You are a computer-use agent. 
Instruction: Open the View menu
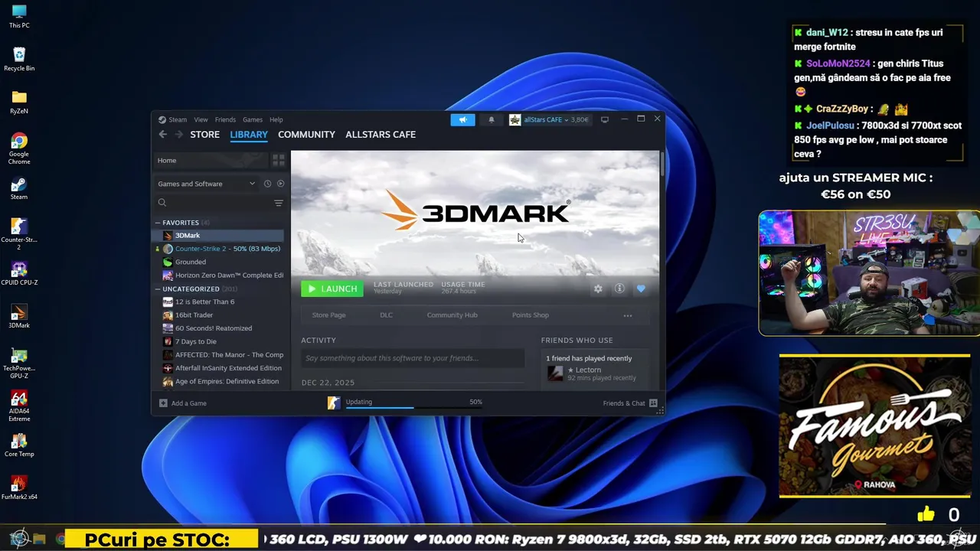201,119
